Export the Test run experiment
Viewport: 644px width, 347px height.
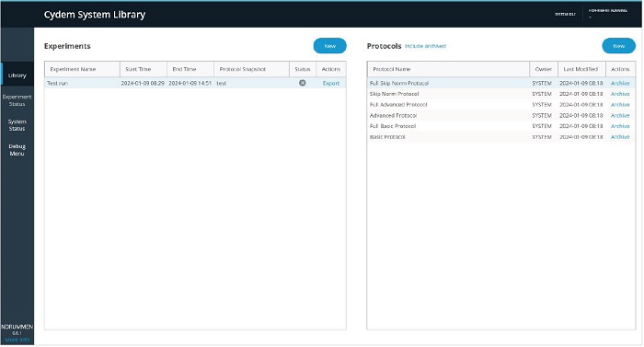coord(331,83)
